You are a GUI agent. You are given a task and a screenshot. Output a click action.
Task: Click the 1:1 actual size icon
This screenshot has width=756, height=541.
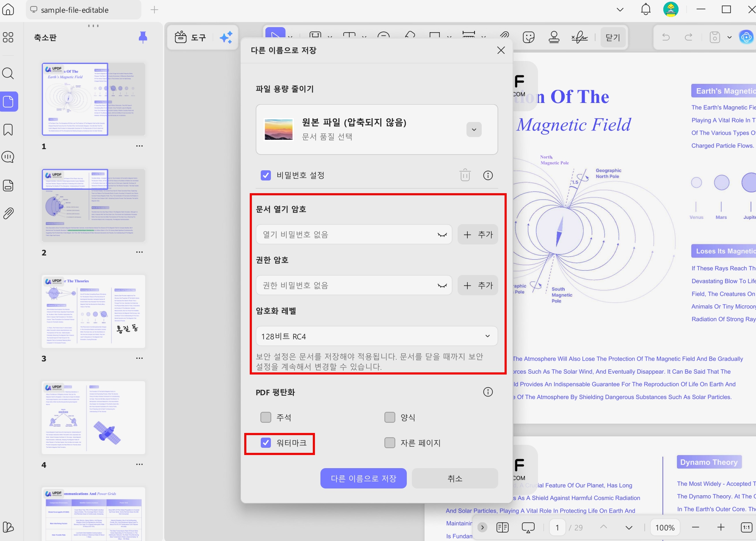pyautogui.click(x=746, y=527)
